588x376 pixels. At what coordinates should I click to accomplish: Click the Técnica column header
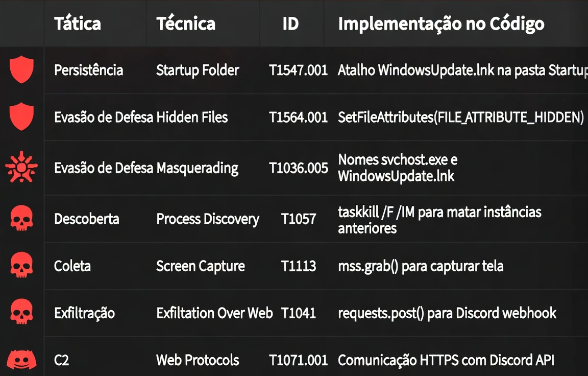186,24
